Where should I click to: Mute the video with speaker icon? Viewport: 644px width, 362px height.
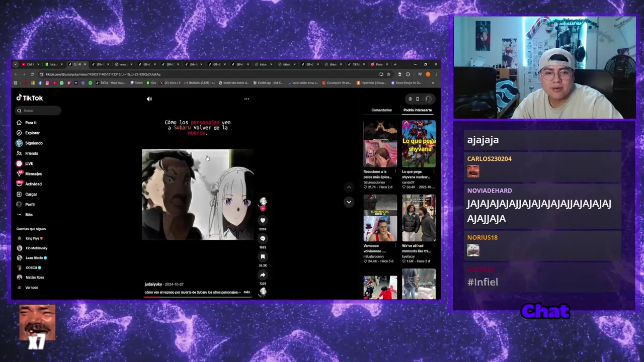pyautogui.click(x=149, y=99)
